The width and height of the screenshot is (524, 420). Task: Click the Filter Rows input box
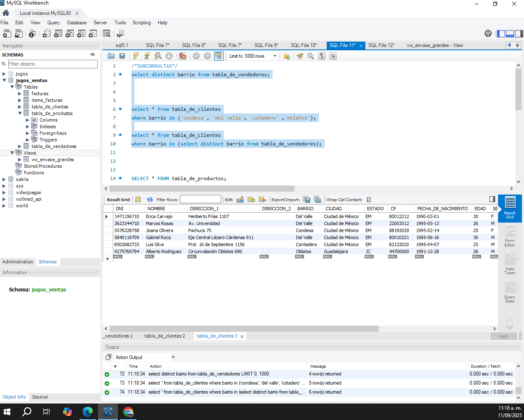[x=201, y=199]
